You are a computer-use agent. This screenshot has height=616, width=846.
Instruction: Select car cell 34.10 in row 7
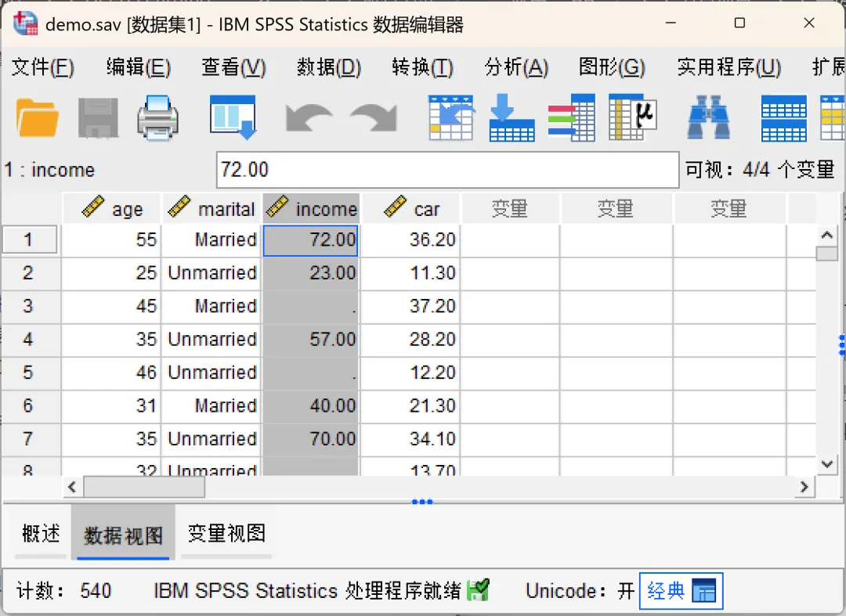(410, 438)
